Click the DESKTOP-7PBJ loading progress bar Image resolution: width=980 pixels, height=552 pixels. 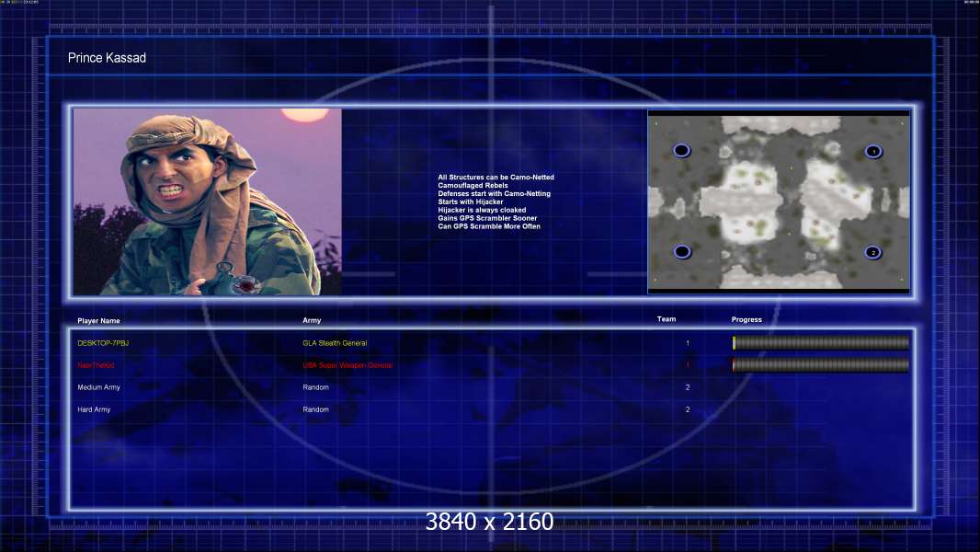[821, 342]
